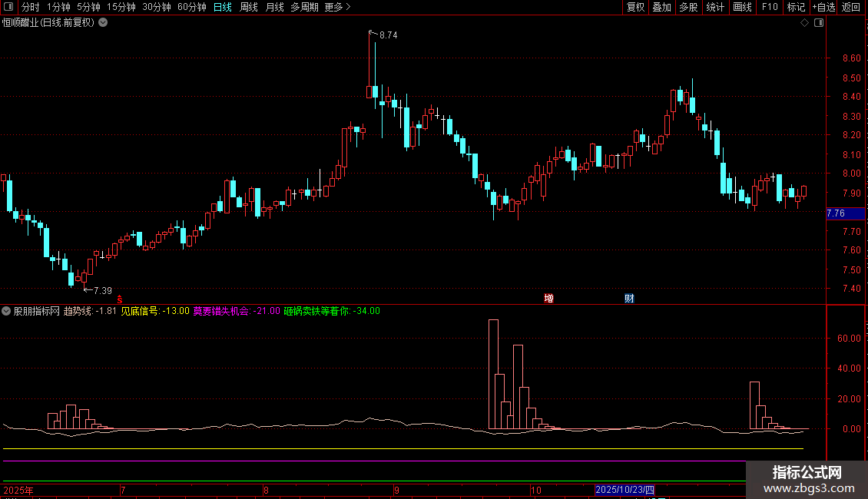
Task: Open the 多周期 multi-period view
Action: 304,7
